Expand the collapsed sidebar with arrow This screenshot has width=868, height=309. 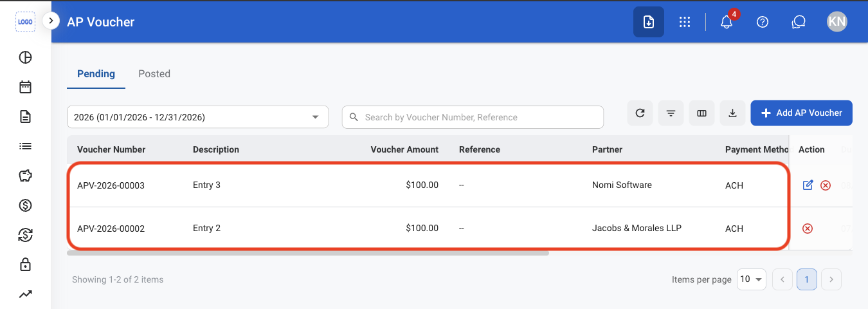pos(51,21)
